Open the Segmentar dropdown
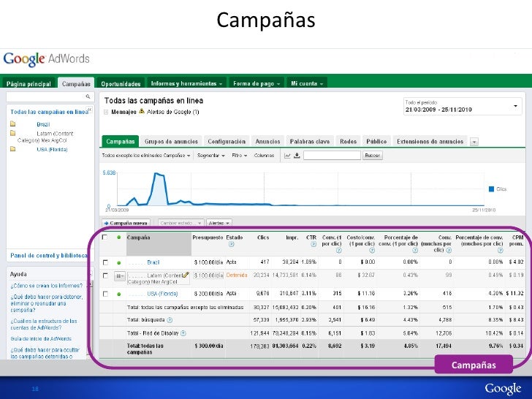This screenshot has height=399, width=532. pos(211,156)
